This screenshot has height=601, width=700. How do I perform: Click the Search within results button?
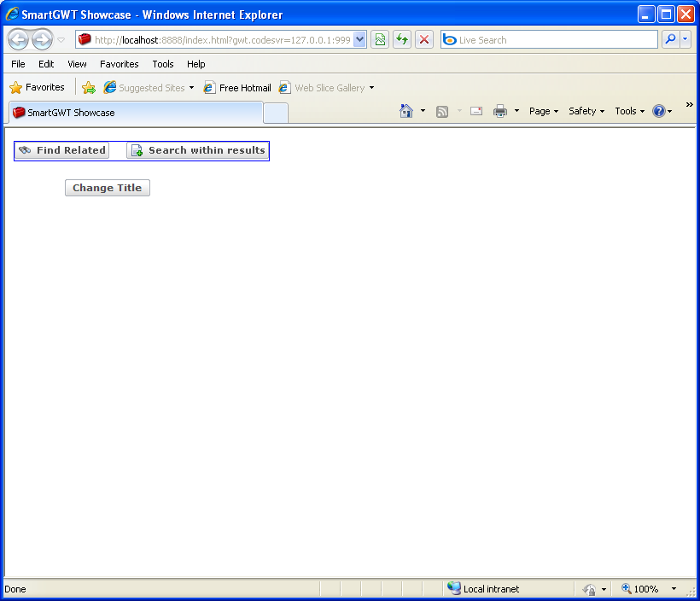(x=198, y=150)
